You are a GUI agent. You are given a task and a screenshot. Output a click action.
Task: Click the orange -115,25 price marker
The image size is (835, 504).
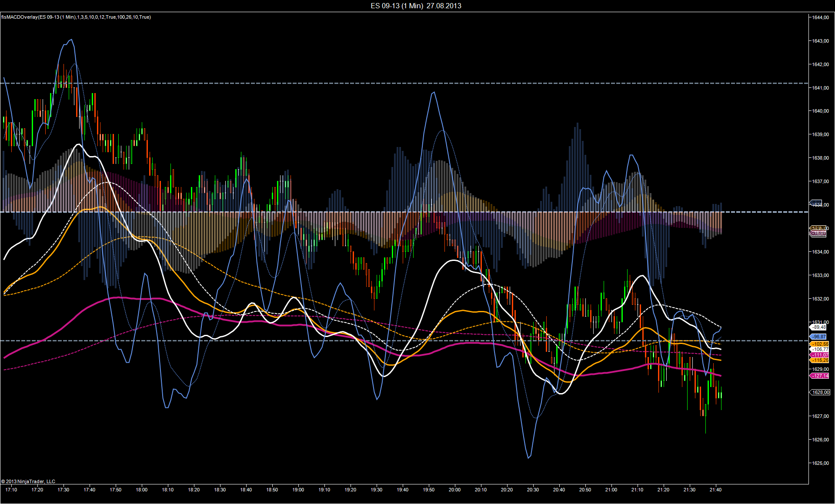820,360
